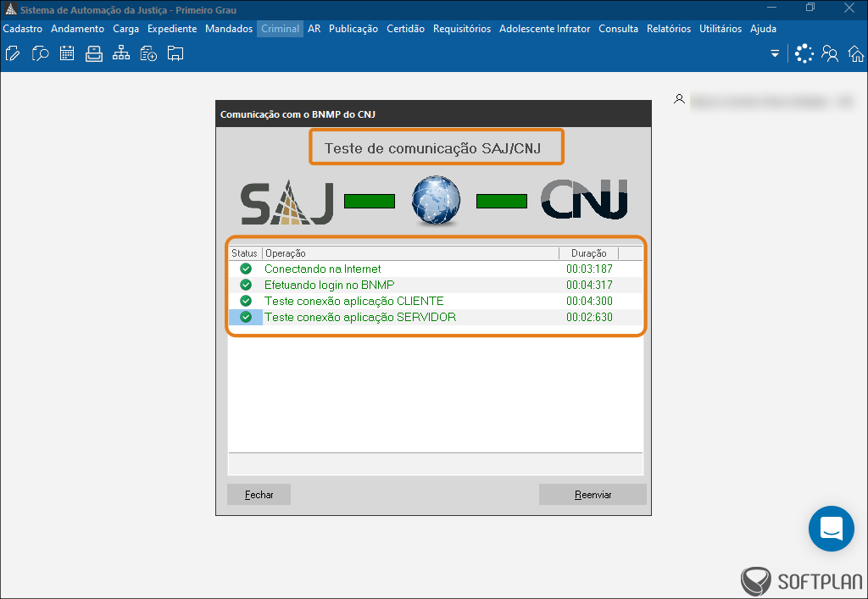Minimize the main application window
Viewport: 868px width, 599px height.
pyautogui.click(x=773, y=8)
